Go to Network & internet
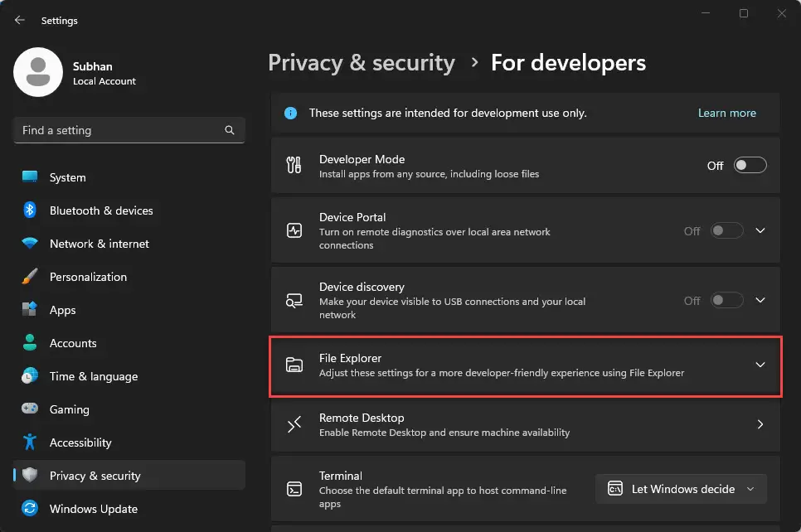Image resolution: width=801 pixels, height=532 pixels. pyautogui.click(x=129, y=244)
